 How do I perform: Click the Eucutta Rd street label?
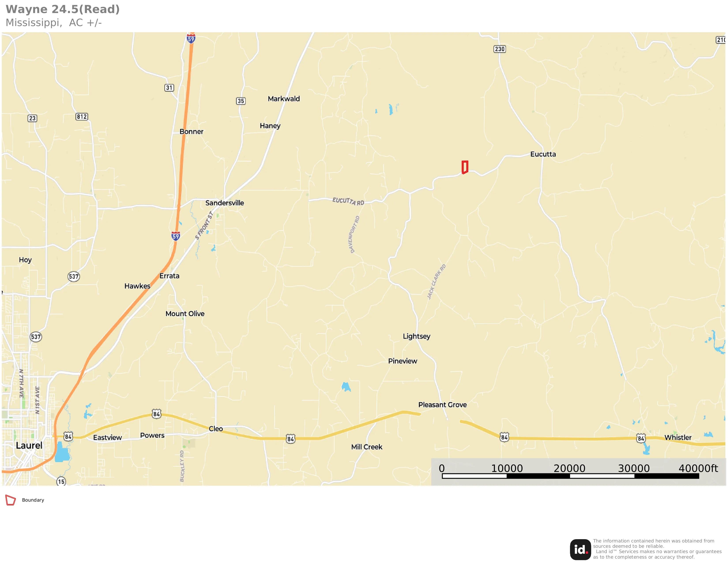pyautogui.click(x=348, y=201)
